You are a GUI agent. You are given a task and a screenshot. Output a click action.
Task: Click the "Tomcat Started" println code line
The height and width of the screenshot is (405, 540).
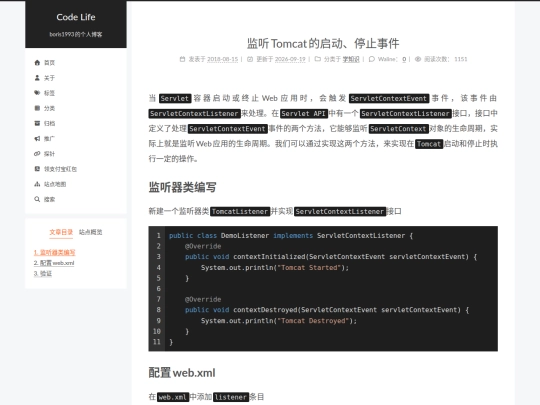tap(275, 268)
